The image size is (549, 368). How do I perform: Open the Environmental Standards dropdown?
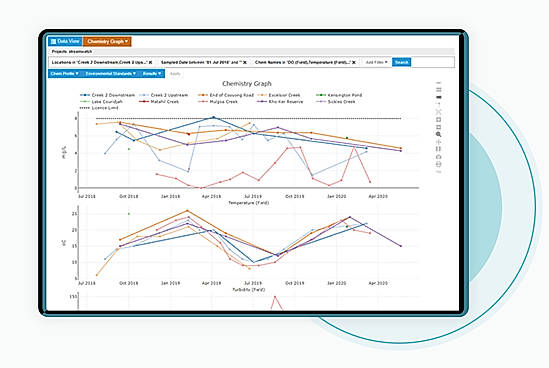point(111,74)
